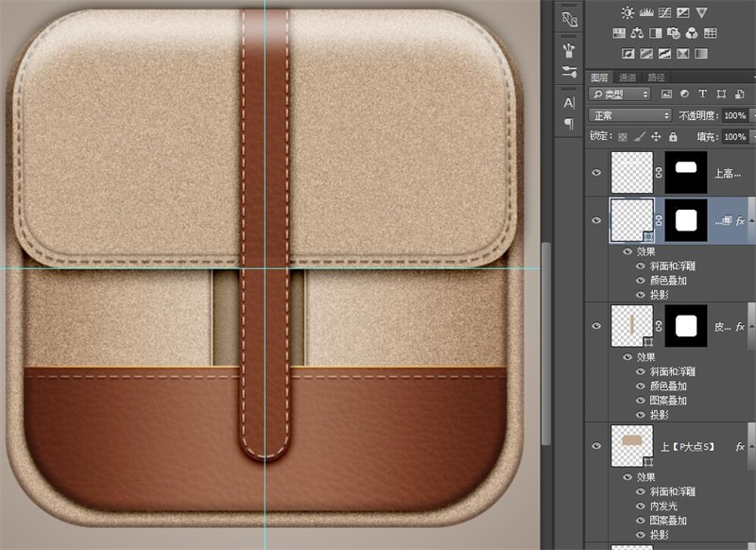Select the 上【P大点S】 layer name

[x=687, y=447]
